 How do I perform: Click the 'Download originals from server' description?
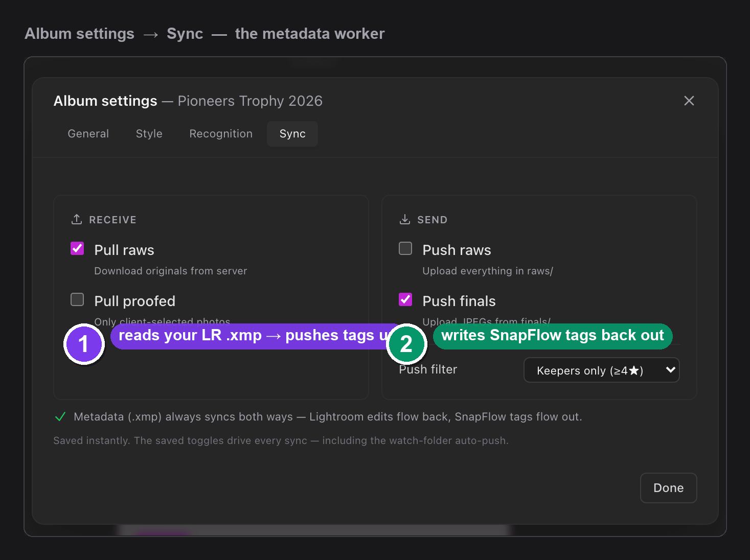[x=171, y=271]
